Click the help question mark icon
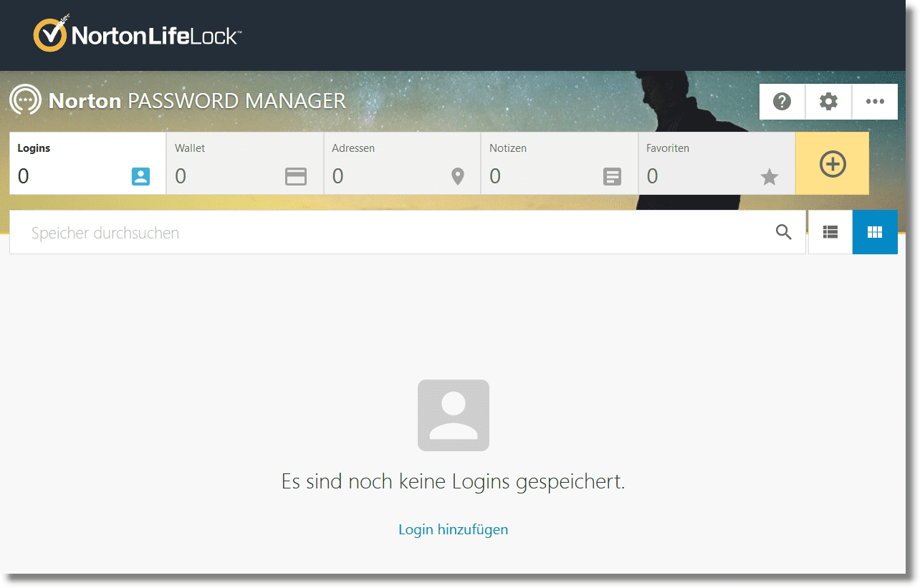Viewport: 920px width, 588px height. 782,102
